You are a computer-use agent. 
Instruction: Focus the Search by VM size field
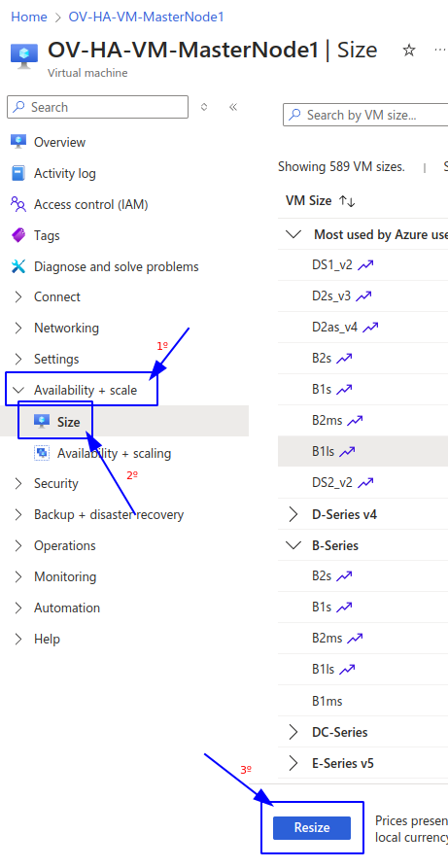click(x=365, y=115)
